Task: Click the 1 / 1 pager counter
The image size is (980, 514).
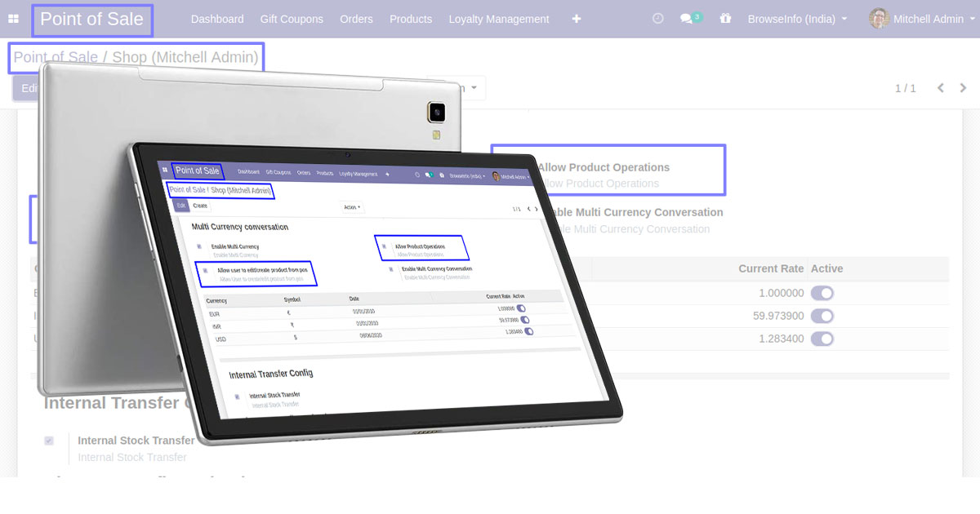Action: tap(905, 88)
